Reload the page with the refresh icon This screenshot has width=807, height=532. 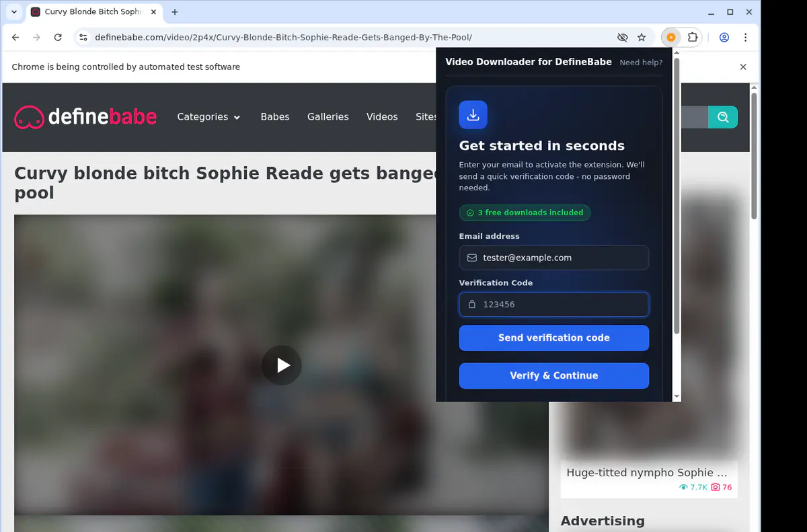tap(58, 38)
